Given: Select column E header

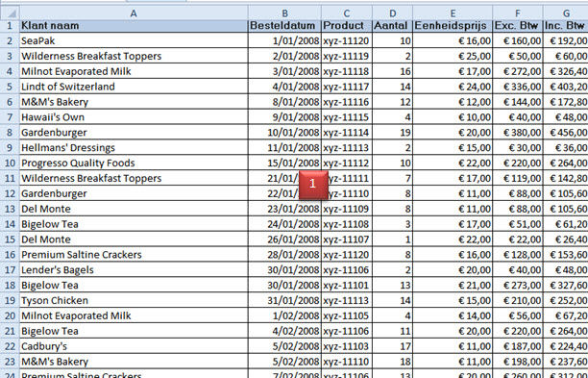Looking at the screenshot, I should [x=453, y=13].
